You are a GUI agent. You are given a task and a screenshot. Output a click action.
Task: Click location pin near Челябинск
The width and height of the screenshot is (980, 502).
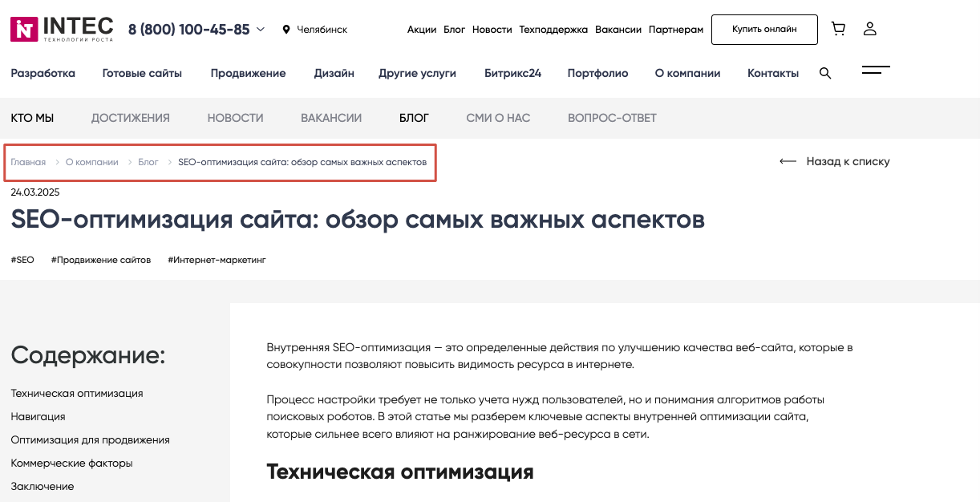coord(286,29)
